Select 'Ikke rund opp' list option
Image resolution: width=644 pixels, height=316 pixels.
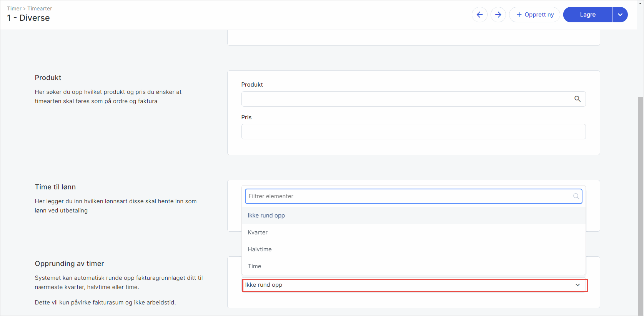pyautogui.click(x=266, y=216)
